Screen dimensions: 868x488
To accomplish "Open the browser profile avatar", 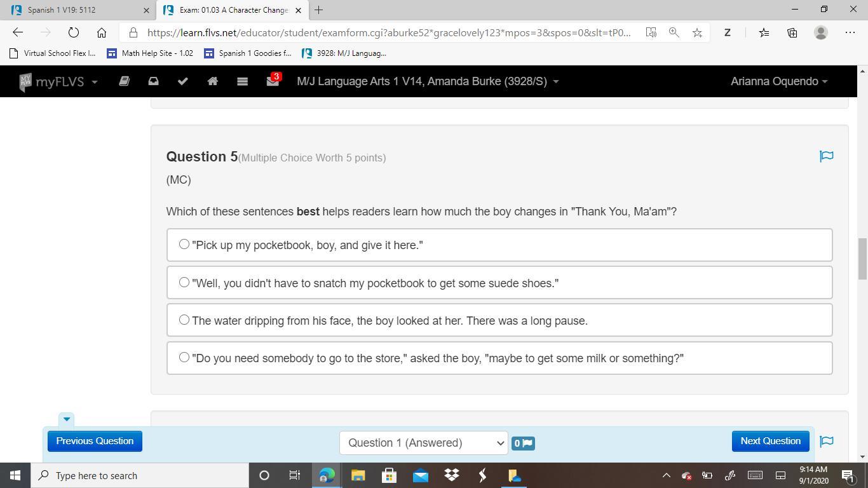I will pos(821,32).
